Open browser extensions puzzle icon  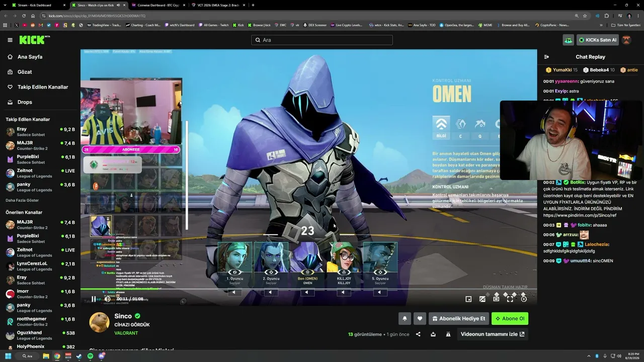(x=606, y=16)
